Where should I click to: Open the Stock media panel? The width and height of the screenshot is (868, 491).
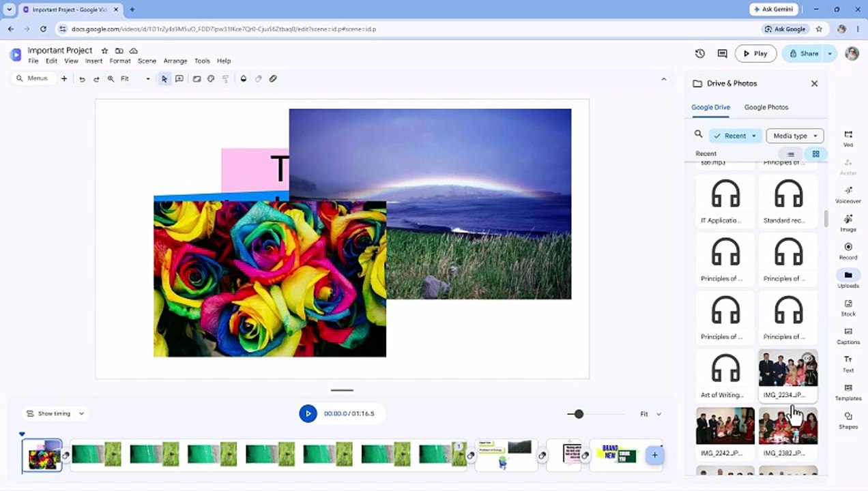click(848, 308)
